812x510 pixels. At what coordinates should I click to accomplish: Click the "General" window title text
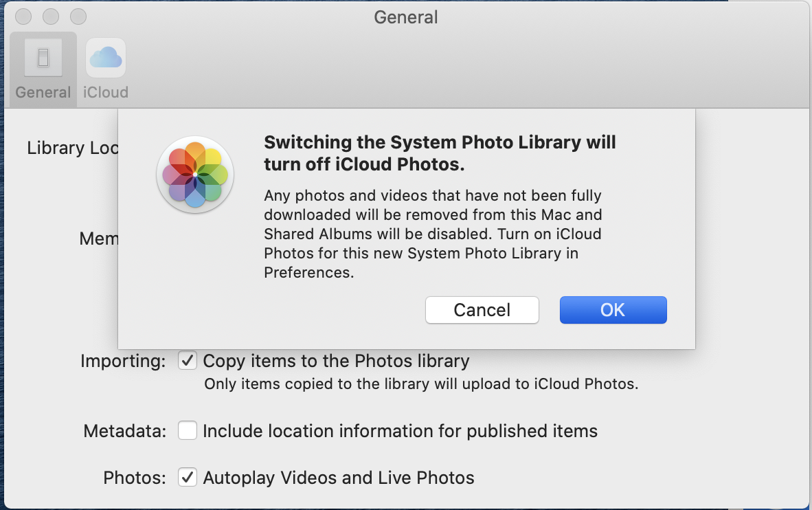pyautogui.click(x=406, y=17)
